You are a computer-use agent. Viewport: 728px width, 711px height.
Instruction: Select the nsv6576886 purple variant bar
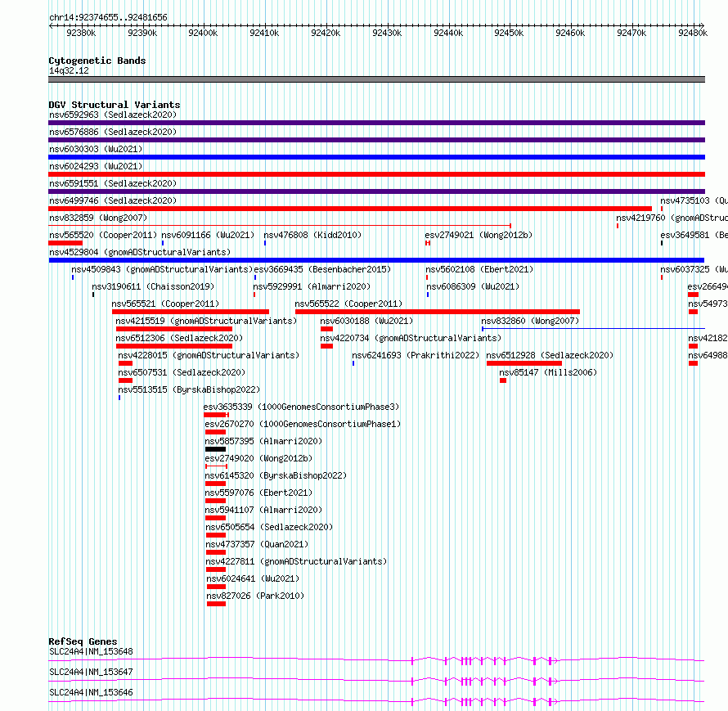[376, 140]
